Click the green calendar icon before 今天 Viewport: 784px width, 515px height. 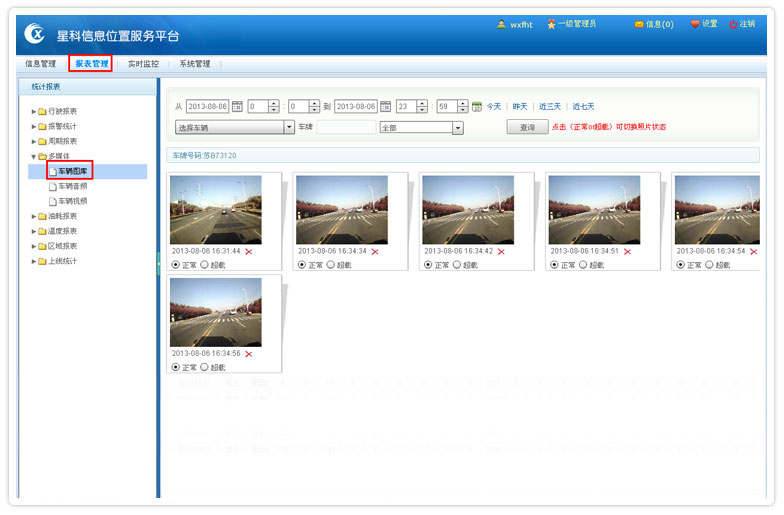[x=477, y=106]
